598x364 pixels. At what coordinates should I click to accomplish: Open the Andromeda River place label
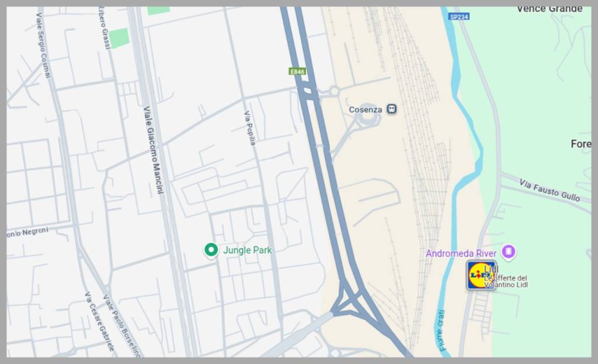[x=461, y=253]
